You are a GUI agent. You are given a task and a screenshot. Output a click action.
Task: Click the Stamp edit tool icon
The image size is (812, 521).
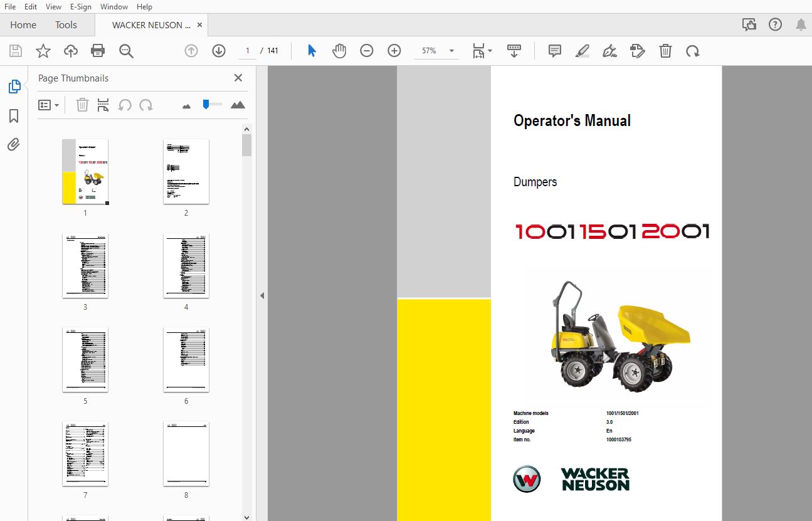pos(638,51)
